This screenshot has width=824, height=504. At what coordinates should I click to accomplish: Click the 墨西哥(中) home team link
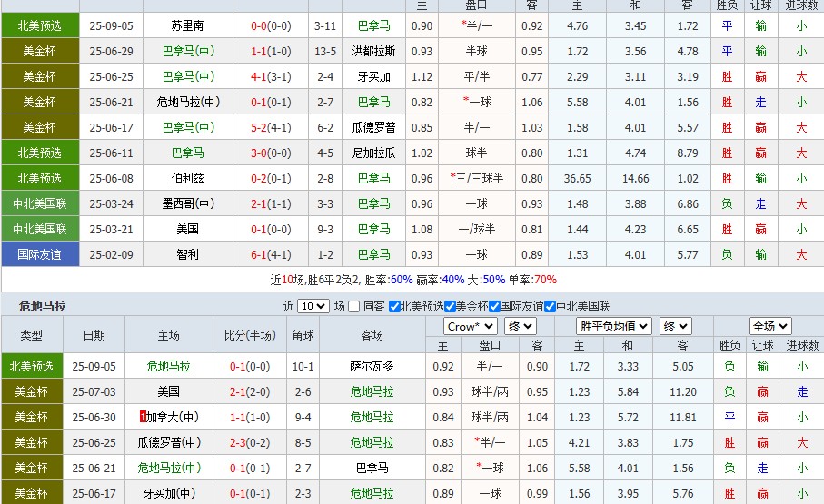[187, 204]
